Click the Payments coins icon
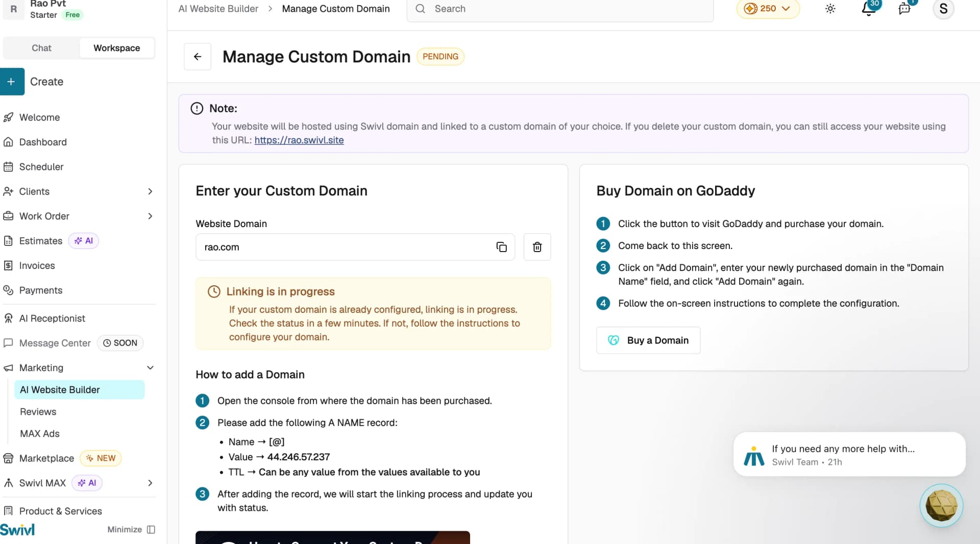Image resolution: width=980 pixels, height=544 pixels. 8,290
